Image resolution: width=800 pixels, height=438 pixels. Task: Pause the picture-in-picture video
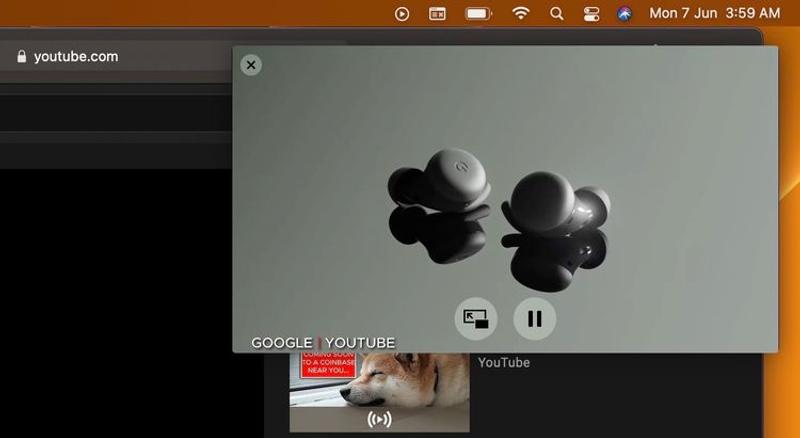(x=535, y=319)
